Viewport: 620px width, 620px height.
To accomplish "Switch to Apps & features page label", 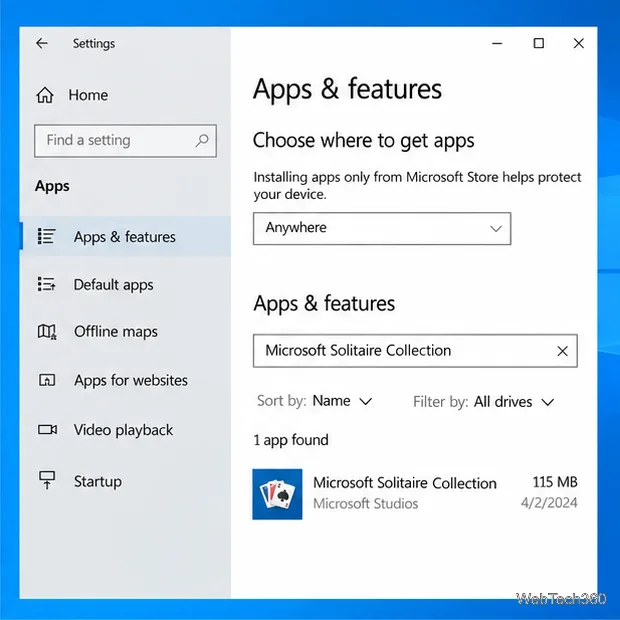I will 125,236.
